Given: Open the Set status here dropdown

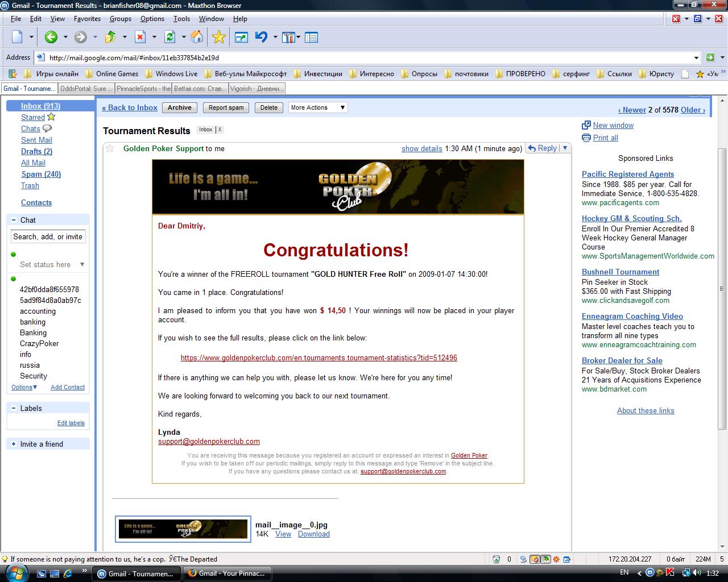Looking at the screenshot, I should tap(82, 264).
